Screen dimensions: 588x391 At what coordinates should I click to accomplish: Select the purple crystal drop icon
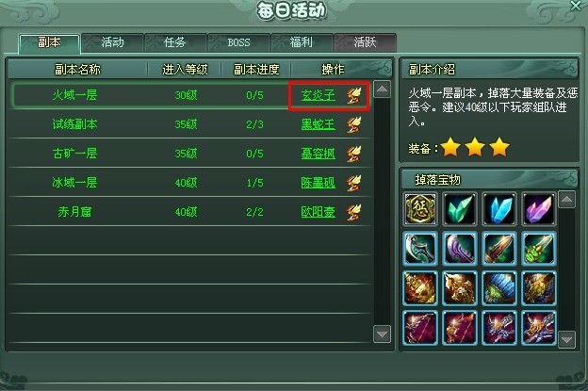(538, 209)
